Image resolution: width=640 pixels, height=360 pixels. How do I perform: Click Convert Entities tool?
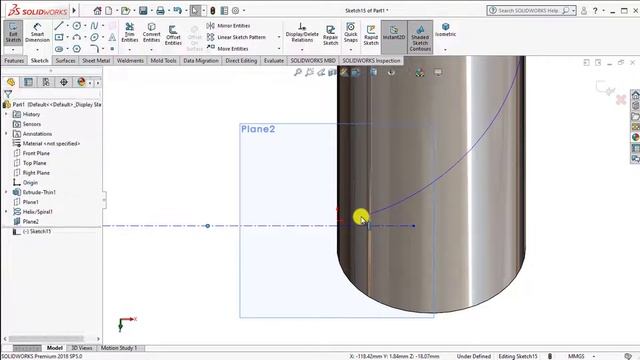tap(151, 32)
